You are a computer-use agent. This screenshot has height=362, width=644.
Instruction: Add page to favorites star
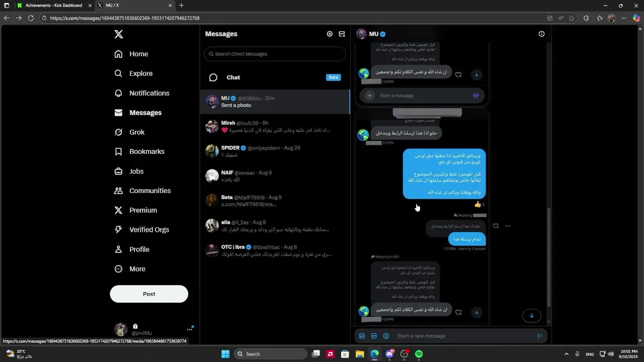coord(572,18)
